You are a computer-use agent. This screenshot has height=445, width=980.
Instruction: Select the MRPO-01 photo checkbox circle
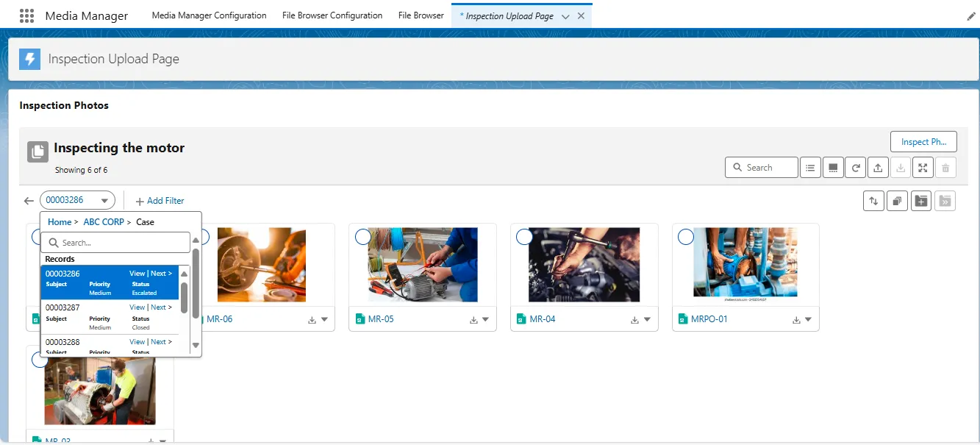pyautogui.click(x=685, y=237)
